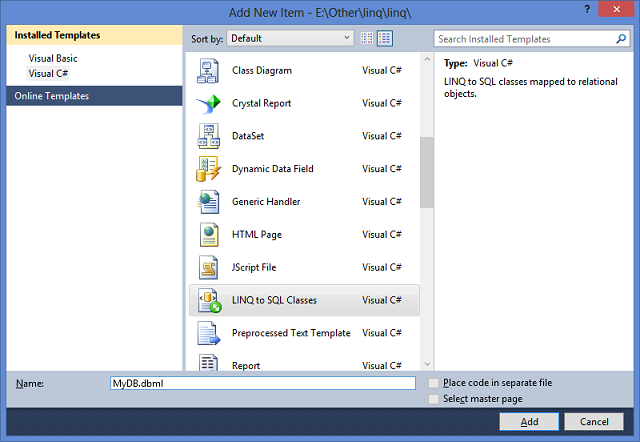
Task: Click the search magnifier icon
Action: pos(621,39)
